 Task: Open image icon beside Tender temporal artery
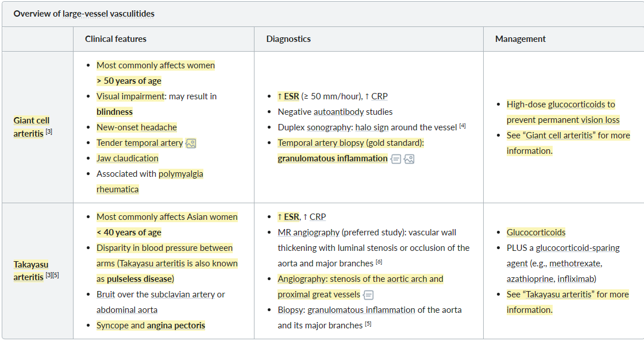tap(191, 143)
